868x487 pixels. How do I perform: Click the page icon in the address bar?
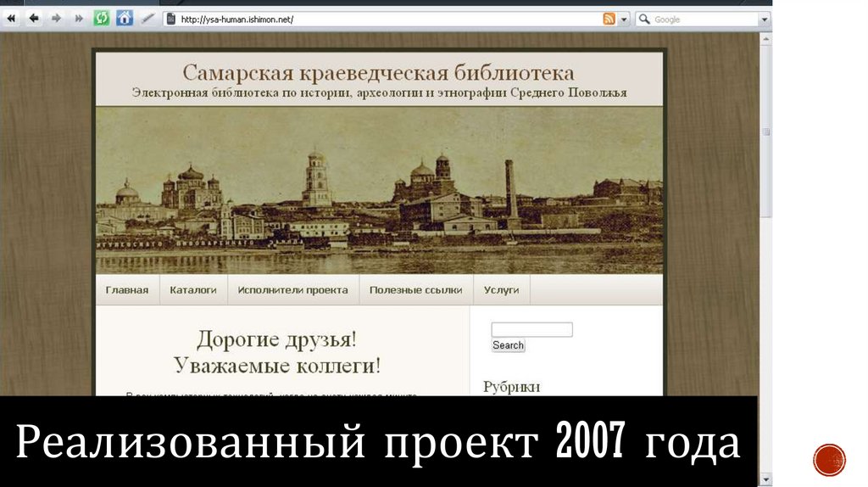[x=171, y=20]
